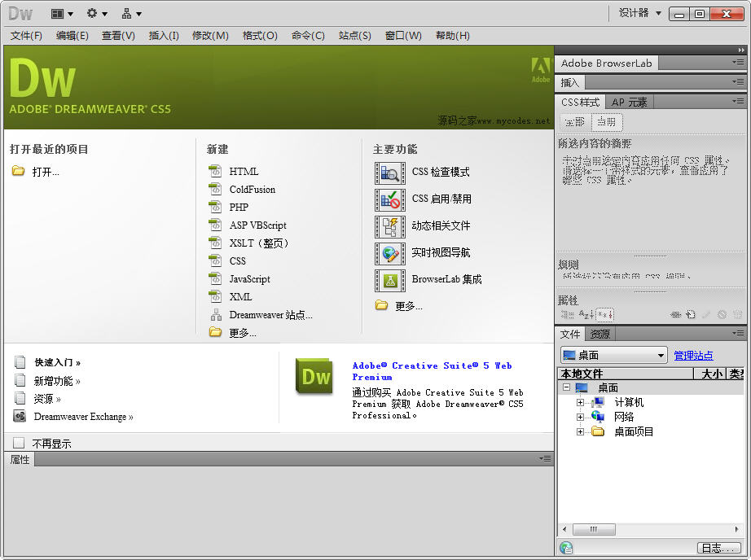Viewport: 751px width, 560px height.
Task: Switch CSS panel to 当前 mode
Action: [x=607, y=122]
